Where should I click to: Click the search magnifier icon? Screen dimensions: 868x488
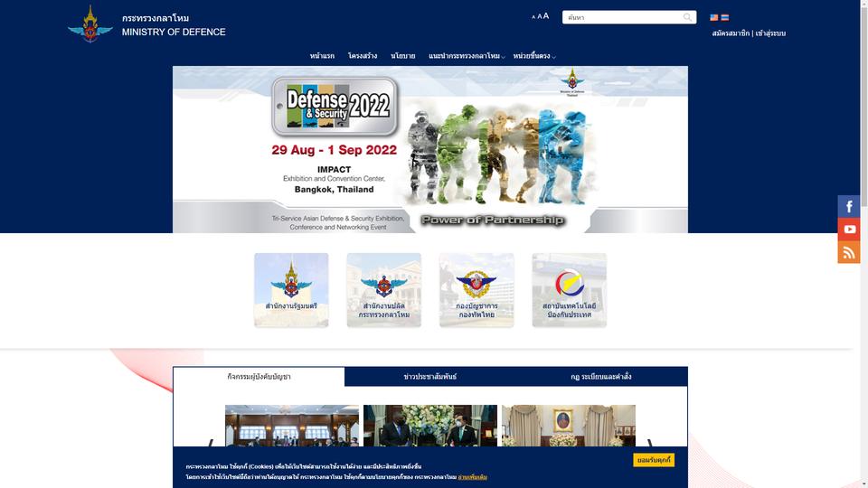tap(687, 17)
